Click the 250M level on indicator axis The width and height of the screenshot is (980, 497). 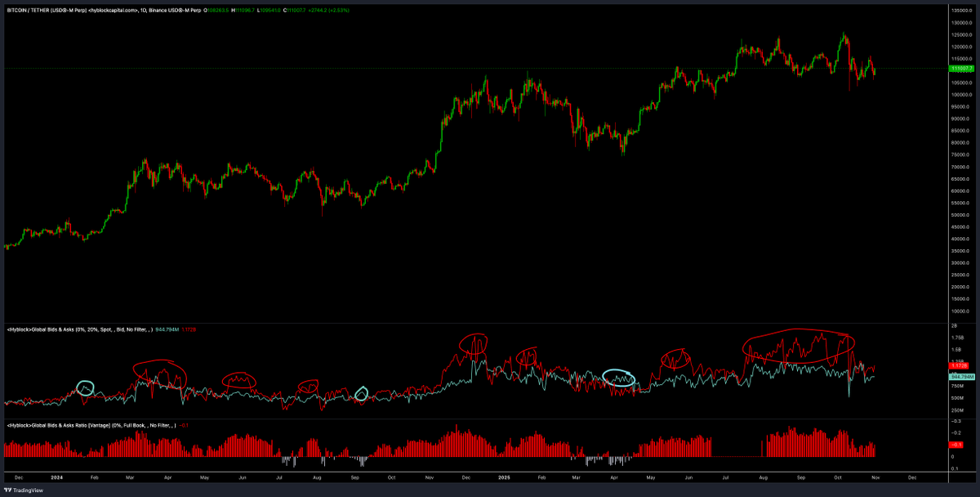957,410
